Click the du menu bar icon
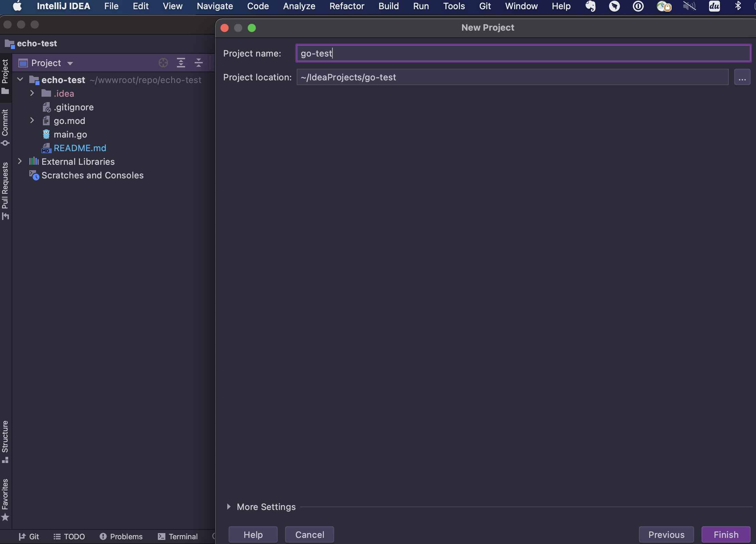Image resolution: width=756 pixels, height=544 pixels. pos(714,6)
